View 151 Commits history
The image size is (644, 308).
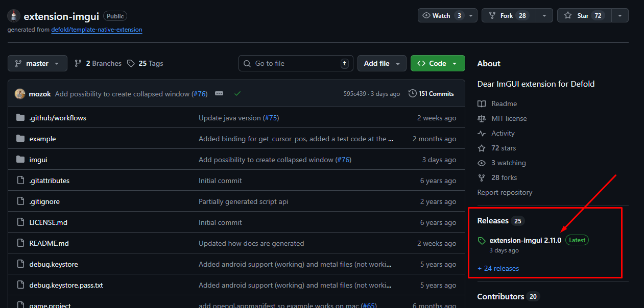(x=431, y=94)
